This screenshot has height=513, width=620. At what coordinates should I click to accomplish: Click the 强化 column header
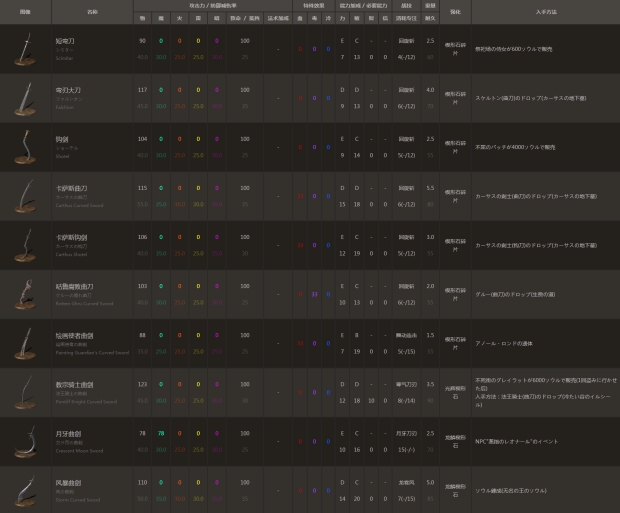(x=455, y=11)
